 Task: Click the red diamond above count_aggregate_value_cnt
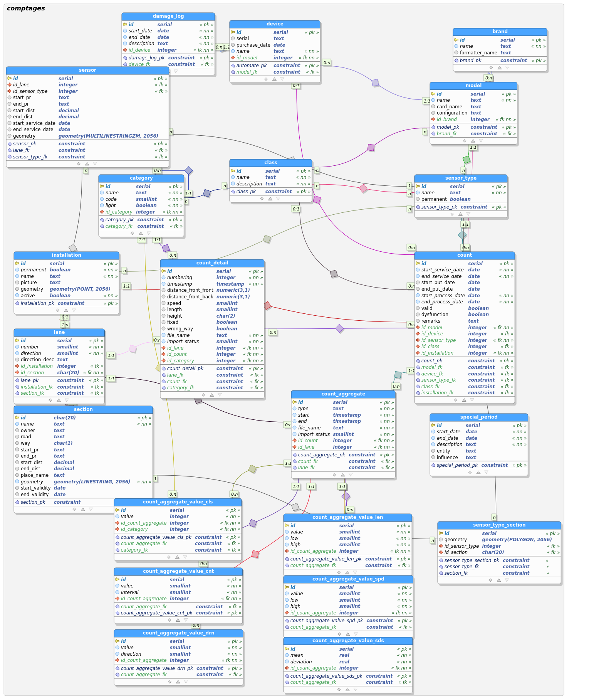point(255,554)
